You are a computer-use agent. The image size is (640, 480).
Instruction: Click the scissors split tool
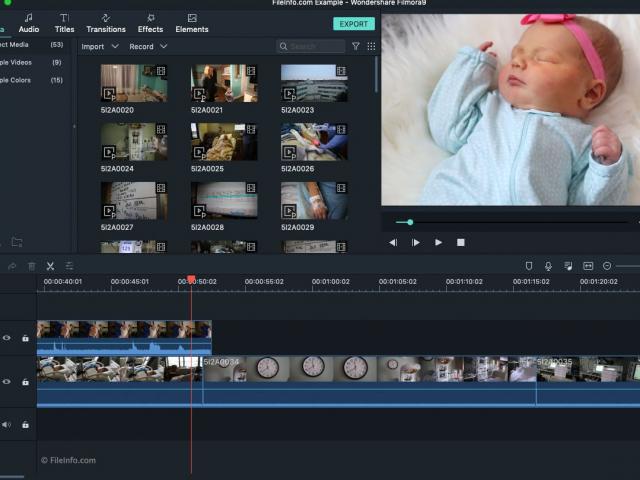50,266
